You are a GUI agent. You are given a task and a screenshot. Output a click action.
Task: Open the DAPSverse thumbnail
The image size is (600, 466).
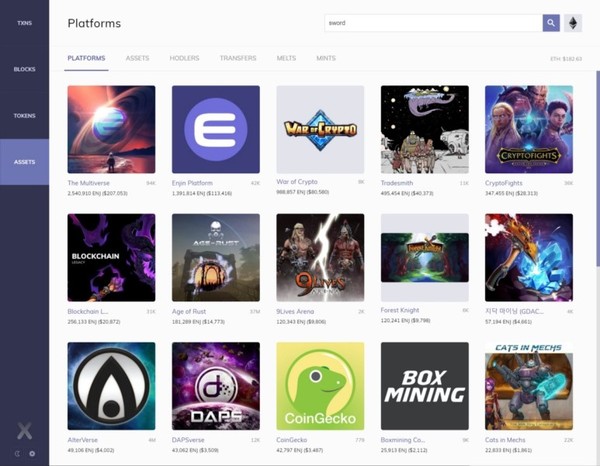(216, 386)
